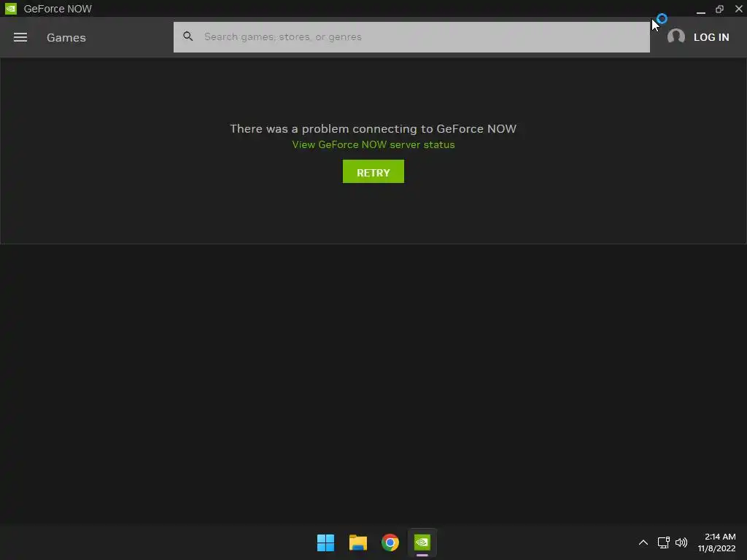The height and width of the screenshot is (560, 747).
Task: Click the search magnifier icon
Action: (x=188, y=36)
